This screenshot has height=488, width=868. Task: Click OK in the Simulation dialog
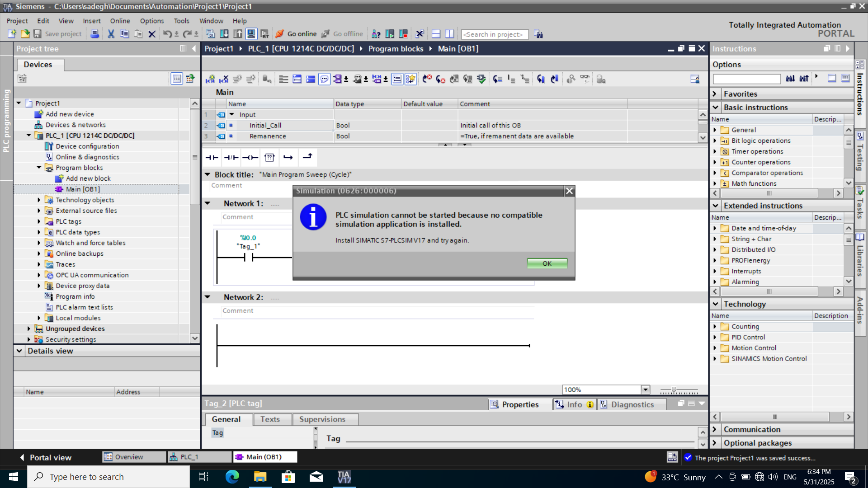pos(547,263)
